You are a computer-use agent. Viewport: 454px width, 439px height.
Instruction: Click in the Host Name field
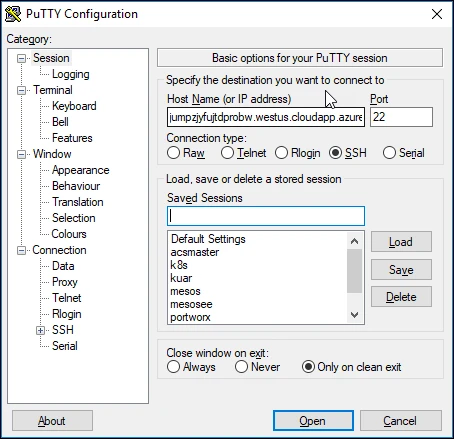(x=266, y=117)
